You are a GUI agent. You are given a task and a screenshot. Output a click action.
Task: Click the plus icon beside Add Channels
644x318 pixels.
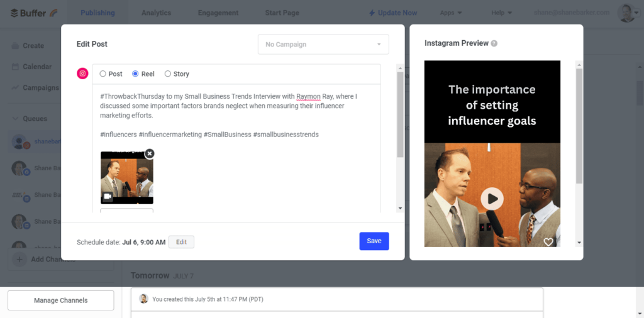[19, 260]
